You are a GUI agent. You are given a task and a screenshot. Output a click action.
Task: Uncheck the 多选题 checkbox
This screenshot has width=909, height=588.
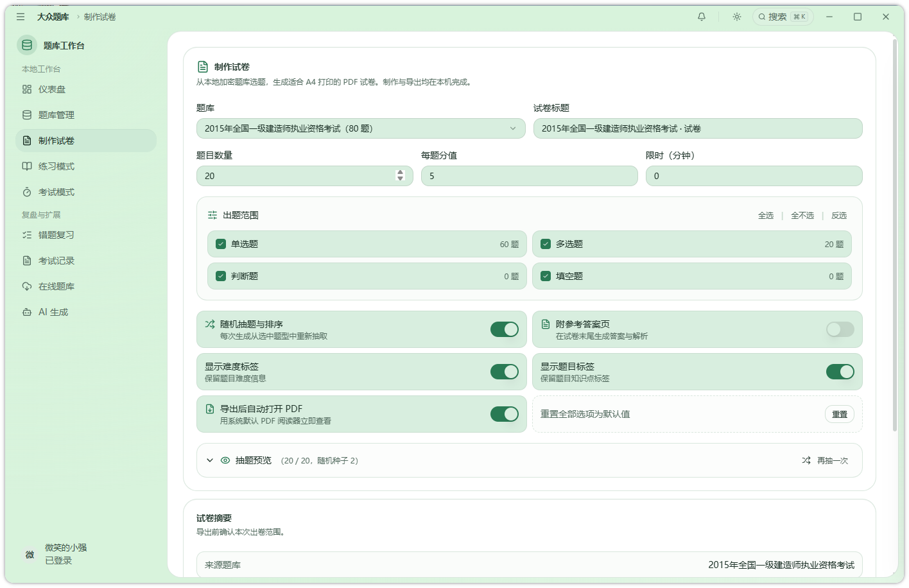click(x=546, y=244)
